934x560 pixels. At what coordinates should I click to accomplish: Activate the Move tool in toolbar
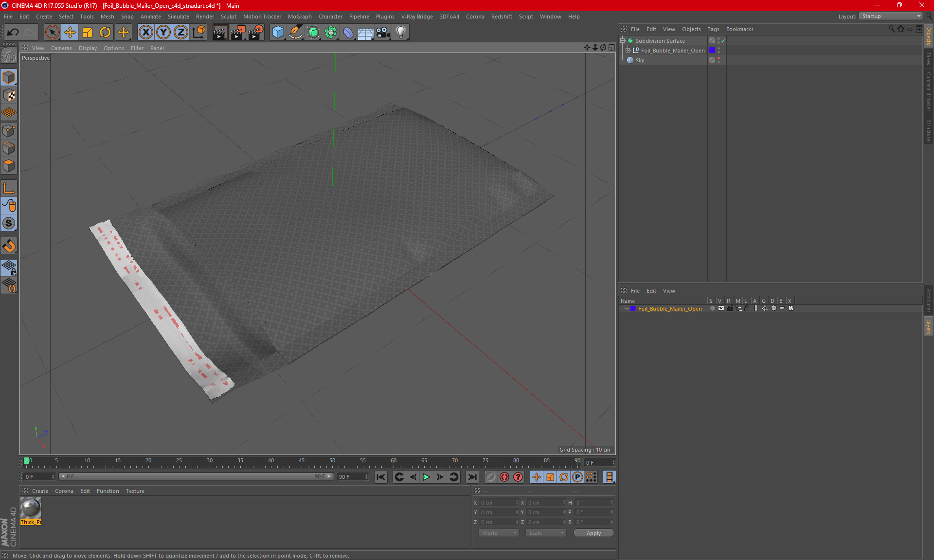coord(70,32)
